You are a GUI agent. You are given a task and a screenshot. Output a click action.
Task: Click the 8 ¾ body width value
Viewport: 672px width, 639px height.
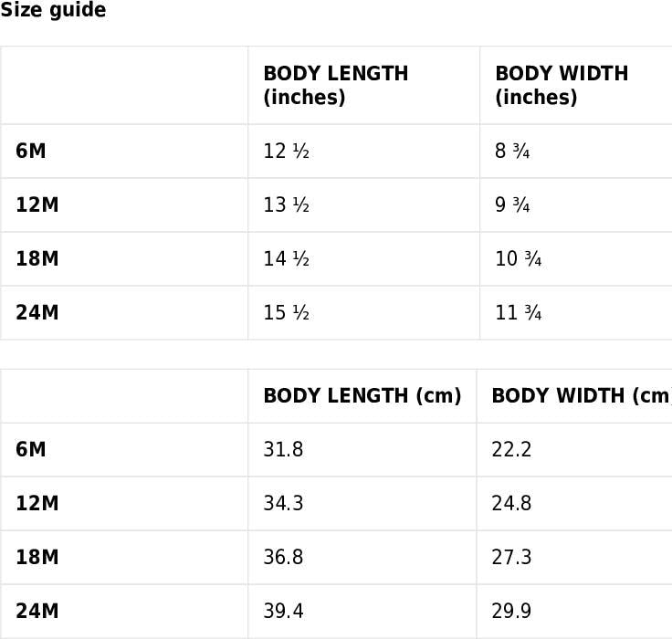pos(512,152)
